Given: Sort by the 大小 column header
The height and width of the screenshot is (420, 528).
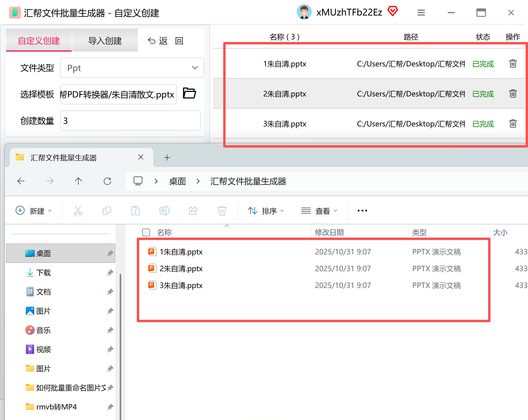Looking at the screenshot, I should [x=500, y=232].
